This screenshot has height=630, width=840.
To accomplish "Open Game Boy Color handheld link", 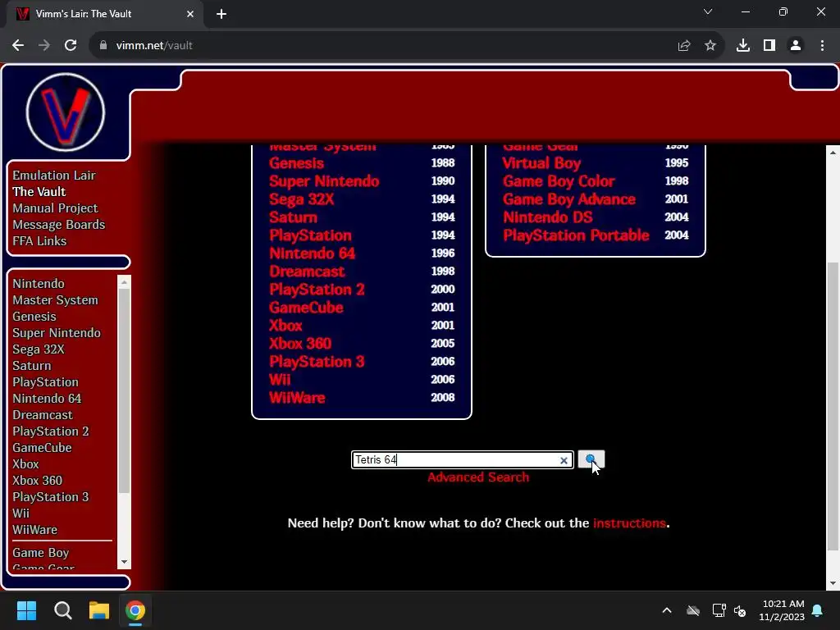I will pyautogui.click(x=559, y=181).
